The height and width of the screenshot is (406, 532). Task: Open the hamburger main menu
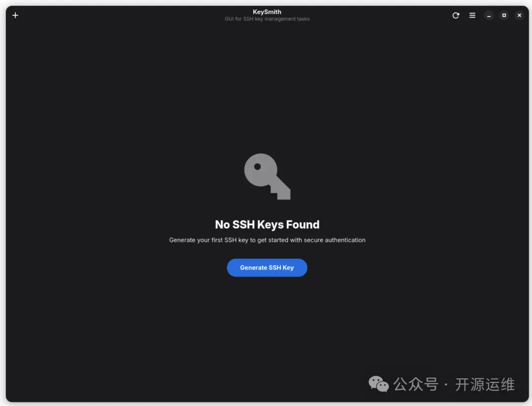point(472,15)
